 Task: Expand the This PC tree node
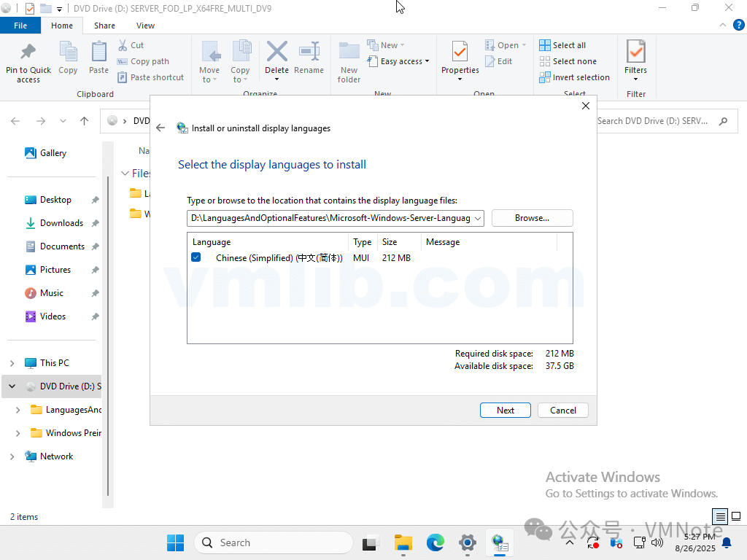[x=12, y=363]
